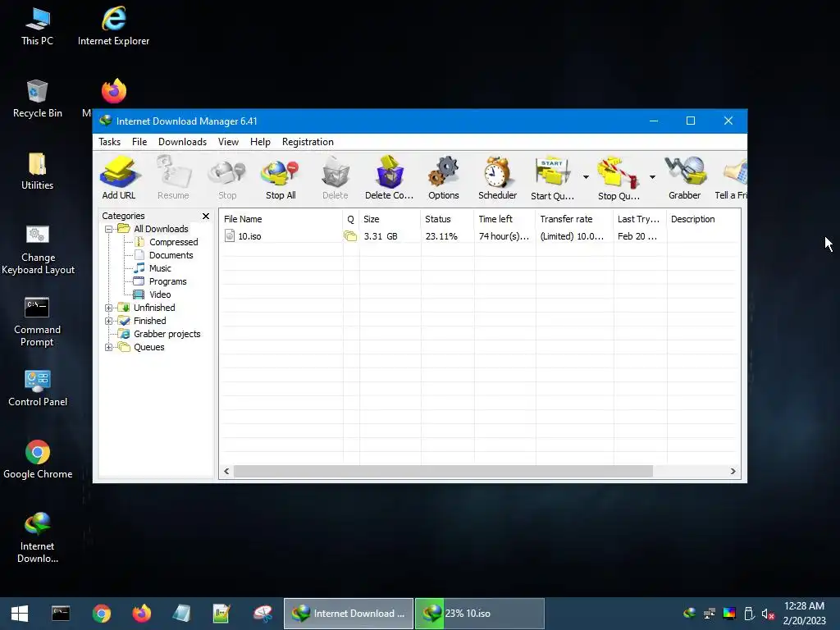The image size is (840, 630).
Task: Click the horizontal scrollbar thumb
Action: tap(443, 472)
